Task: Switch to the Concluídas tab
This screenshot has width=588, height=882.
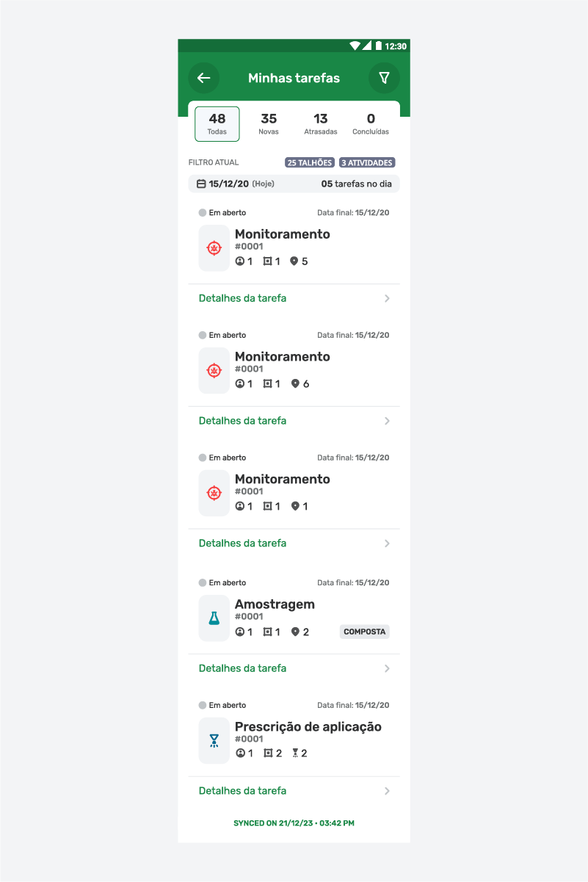Action: click(x=371, y=124)
